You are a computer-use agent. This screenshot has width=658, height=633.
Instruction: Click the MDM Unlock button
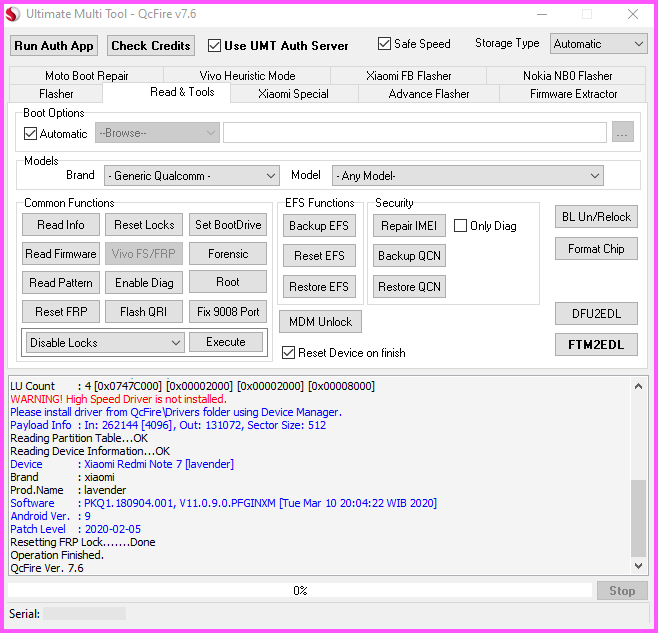pos(320,322)
